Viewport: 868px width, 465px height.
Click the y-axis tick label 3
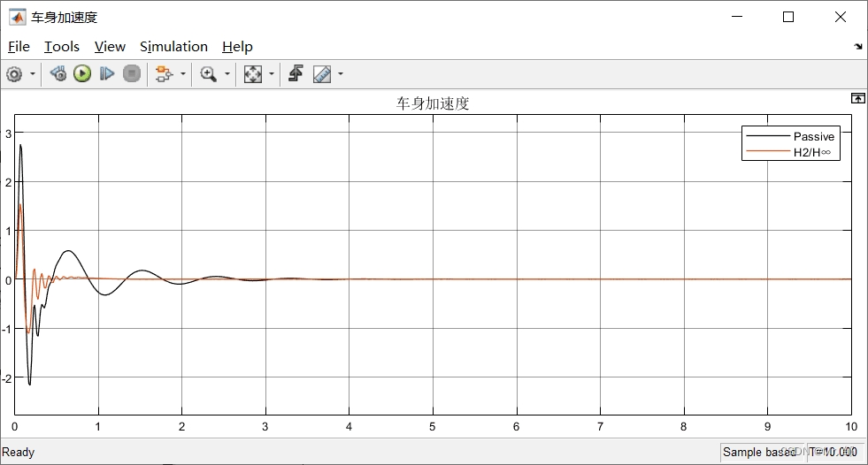point(8,133)
